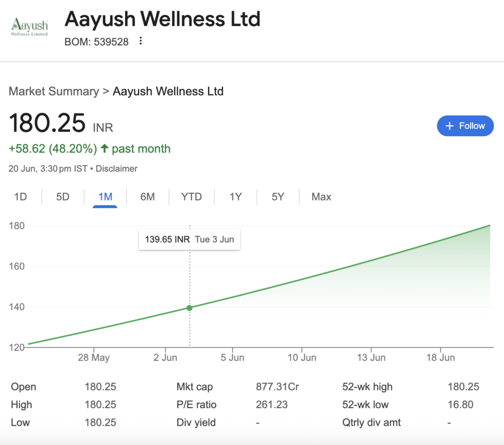Click the 13 Jun axis label
This screenshot has width=504, height=445.
click(x=371, y=357)
